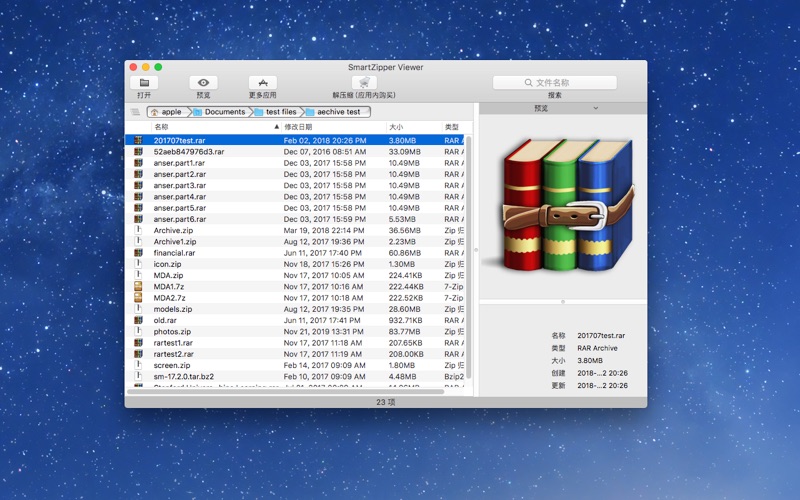Click the RAR icon beside anser.part4.rar

click(x=138, y=196)
